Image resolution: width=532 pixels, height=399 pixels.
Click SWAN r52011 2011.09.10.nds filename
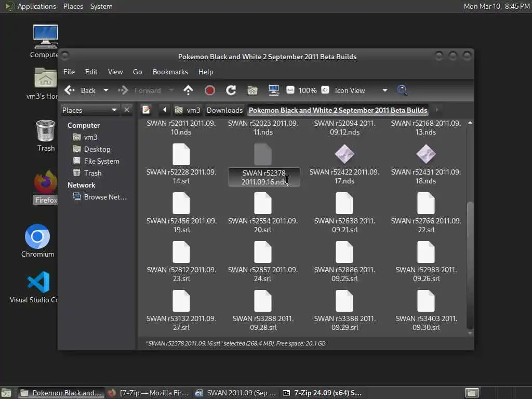coord(181,128)
